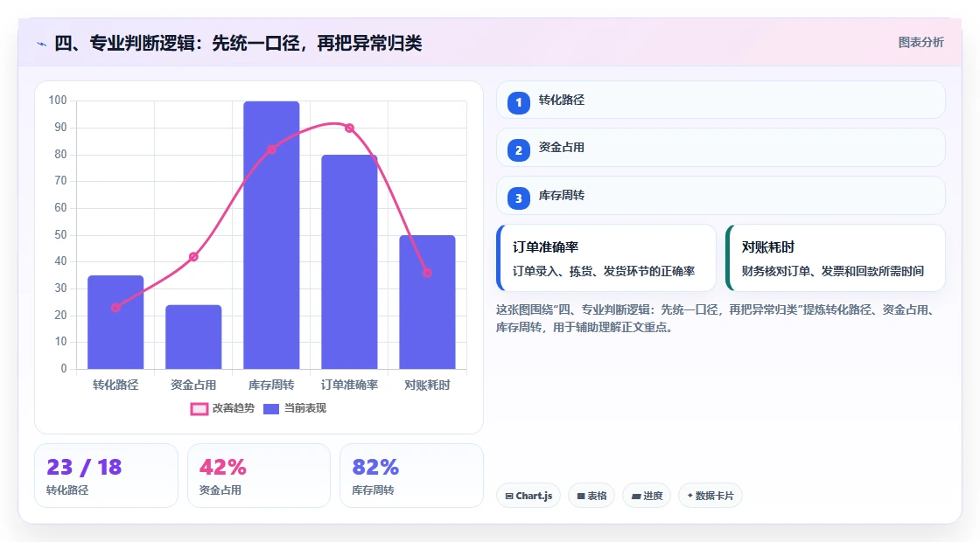Toggle the 改善趋势 legend item
This screenshot has width=980, height=542.
click(x=222, y=408)
